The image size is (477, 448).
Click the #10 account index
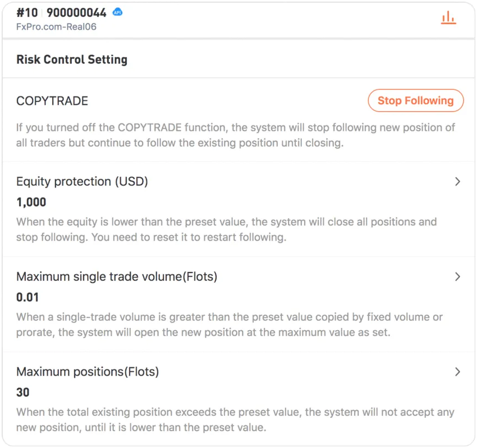click(27, 13)
